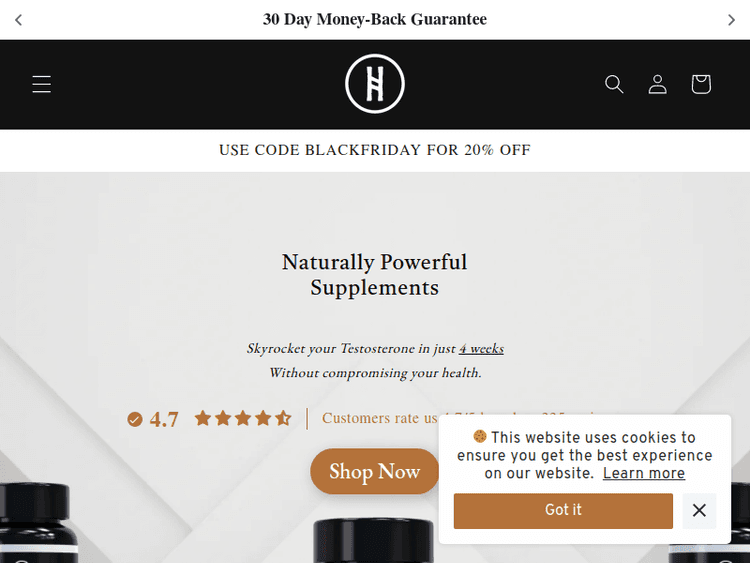Open the account login icon
The width and height of the screenshot is (750, 563).
coord(657,84)
